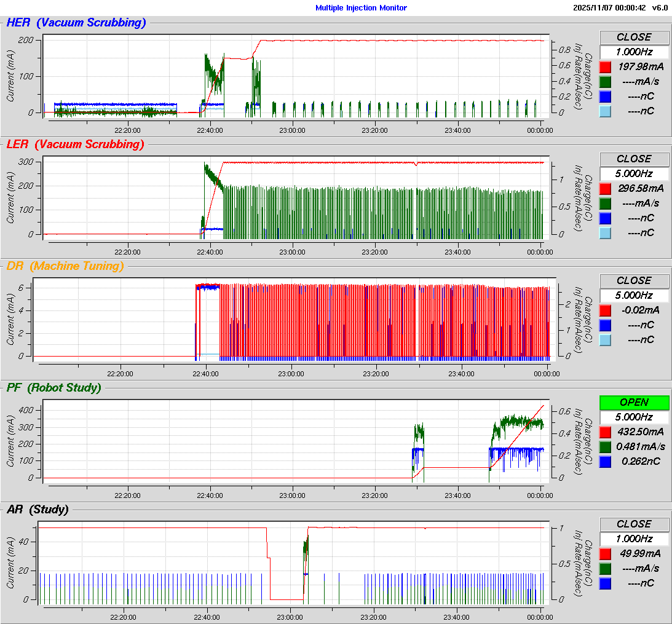Image resolution: width=672 pixels, height=624 pixels.
Task: Click the AR blue charge color swatch
Action: pos(605,583)
